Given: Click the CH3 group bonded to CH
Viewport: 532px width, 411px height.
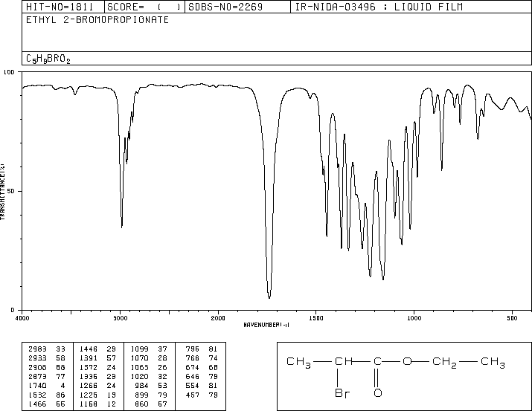Looking at the screenshot, I should [x=298, y=363].
